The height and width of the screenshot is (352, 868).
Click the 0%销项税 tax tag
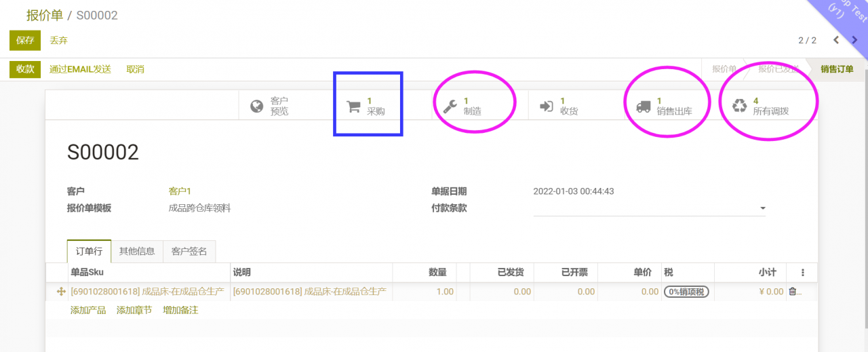[x=686, y=292]
